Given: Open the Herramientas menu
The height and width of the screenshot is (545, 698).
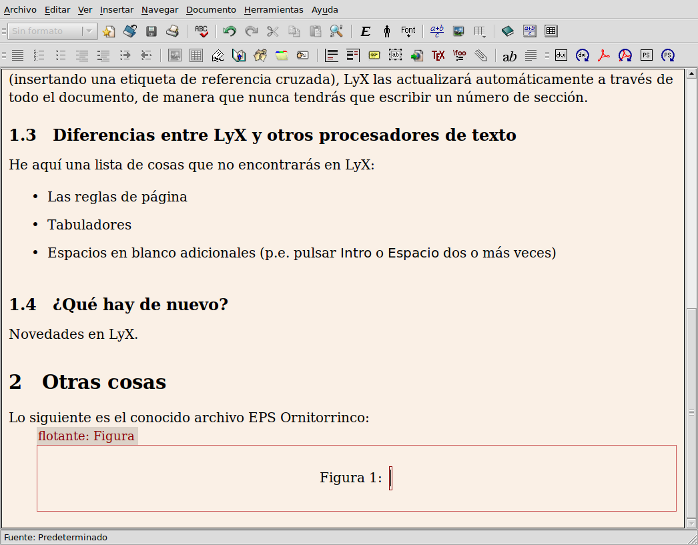Looking at the screenshot, I should (274, 10).
